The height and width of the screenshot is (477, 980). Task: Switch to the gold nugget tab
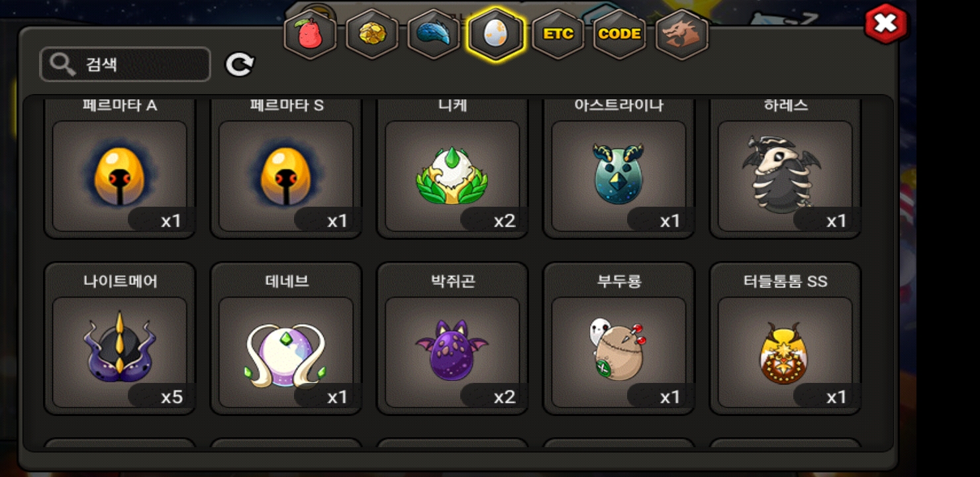coord(372,34)
